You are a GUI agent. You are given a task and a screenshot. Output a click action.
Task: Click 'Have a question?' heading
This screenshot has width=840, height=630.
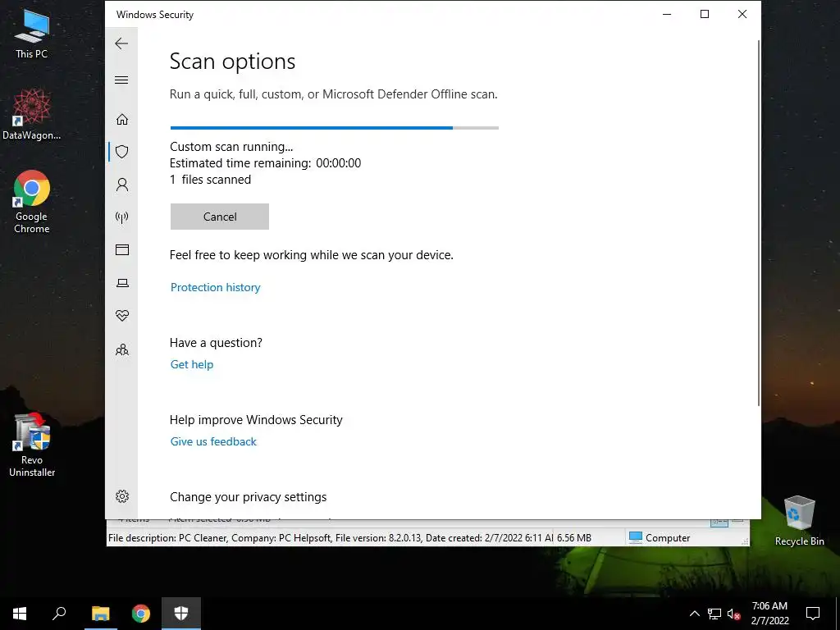coord(216,343)
